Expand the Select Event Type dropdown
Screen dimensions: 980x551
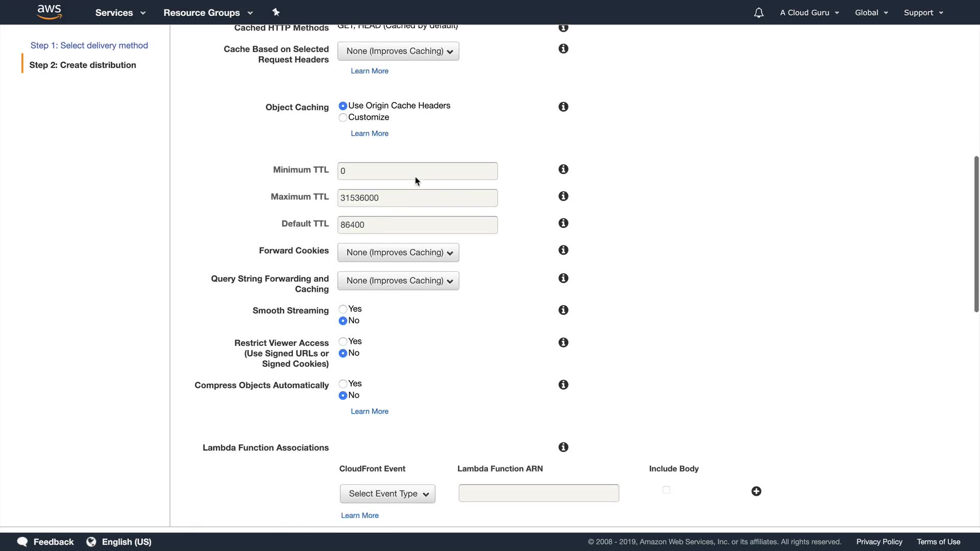coord(387,494)
